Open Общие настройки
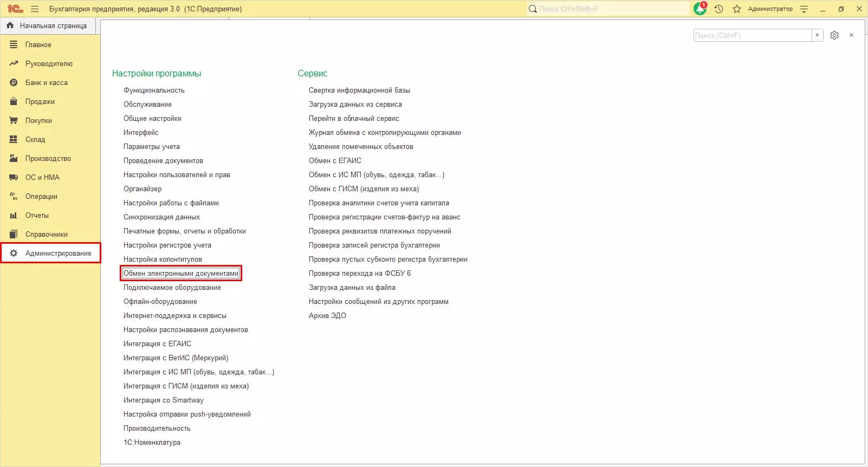Viewport: 868px width, 467px height. 152,118
